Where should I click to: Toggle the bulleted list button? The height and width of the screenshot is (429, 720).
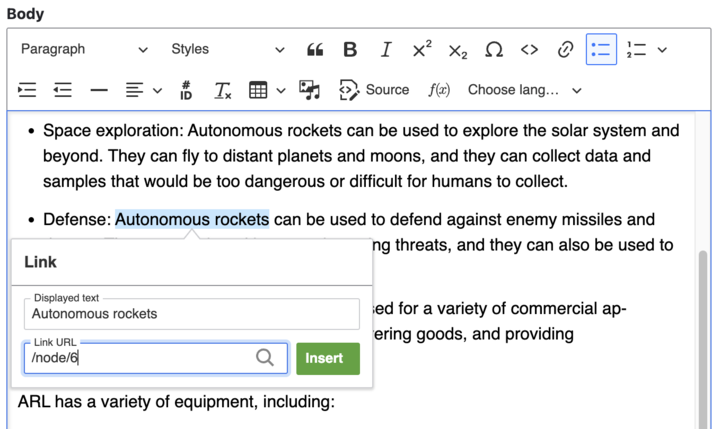pos(601,49)
